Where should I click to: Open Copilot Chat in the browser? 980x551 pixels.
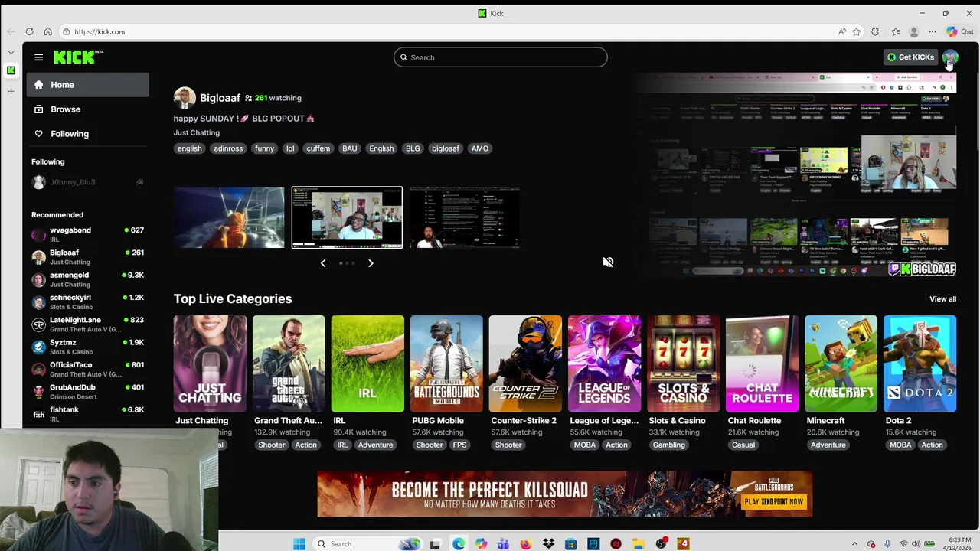coord(959,31)
